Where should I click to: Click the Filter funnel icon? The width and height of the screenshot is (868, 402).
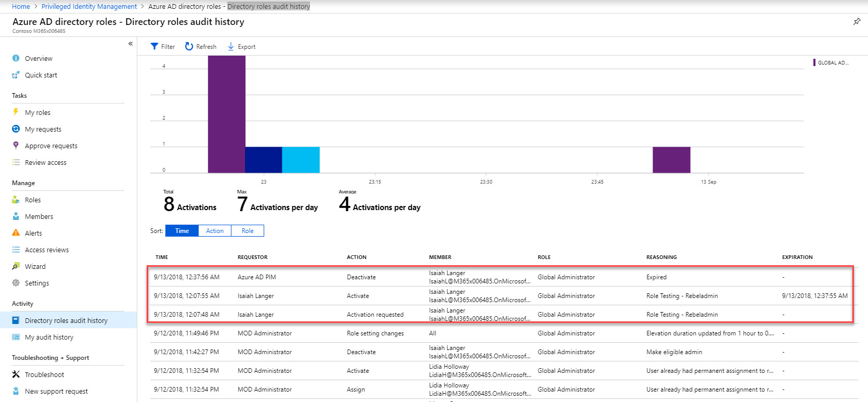click(154, 46)
